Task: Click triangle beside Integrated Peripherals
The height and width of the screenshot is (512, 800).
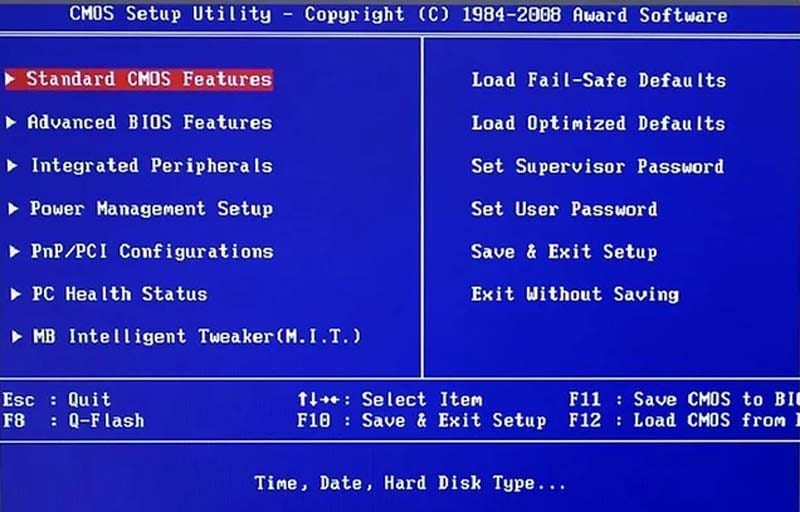Action: pyautogui.click(x=12, y=166)
